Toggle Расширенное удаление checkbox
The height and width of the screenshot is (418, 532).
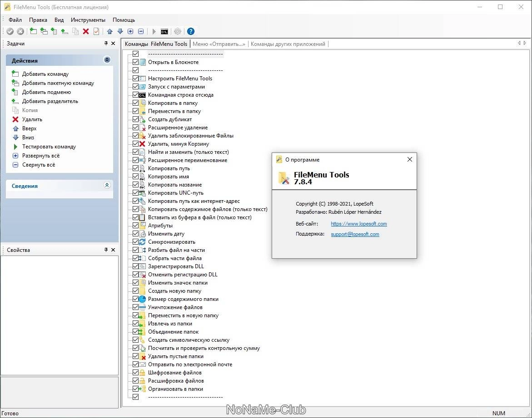pyautogui.click(x=135, y=128)
